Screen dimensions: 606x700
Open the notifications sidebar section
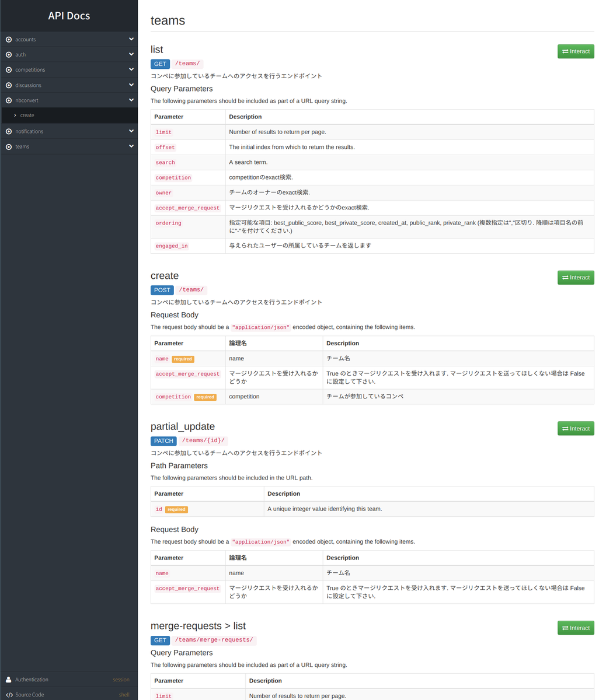(69, 131)
